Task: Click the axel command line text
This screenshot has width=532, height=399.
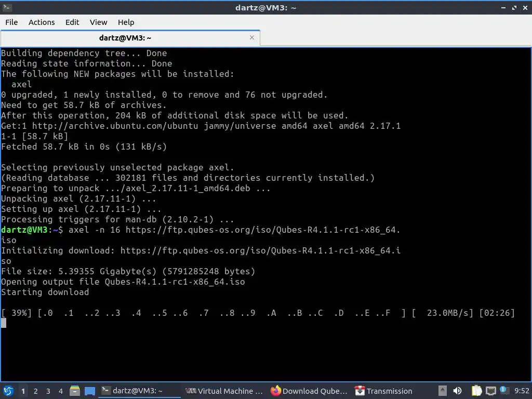Action: point(234,230)
